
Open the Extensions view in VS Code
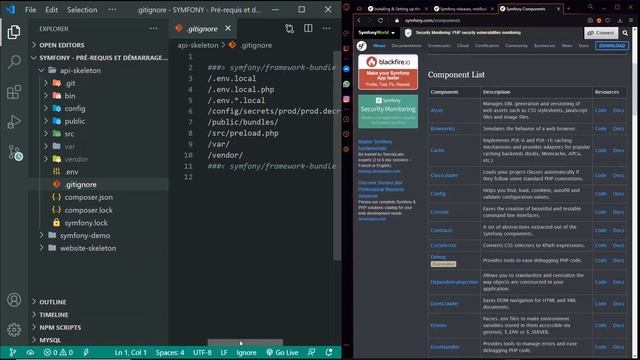point(14,92)
